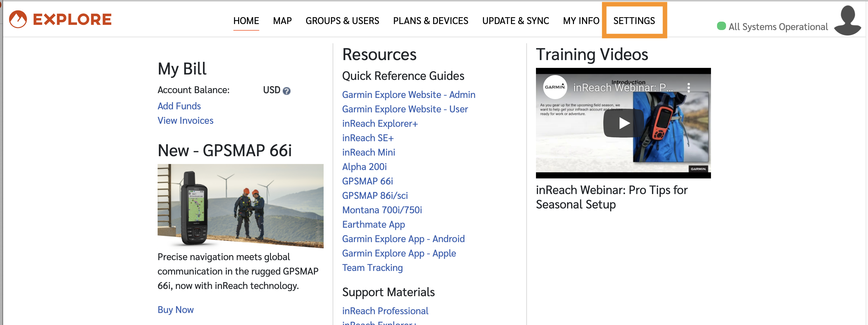
Task: Click the green system status indicator dot
Action: pos(721,26)
